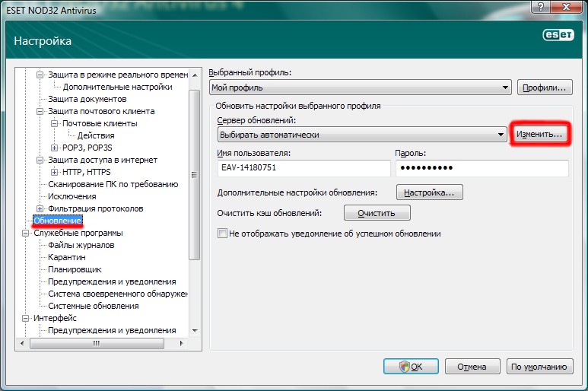Select 'Обновление' in settings tree
588x391 pixels.
point(57,221)
